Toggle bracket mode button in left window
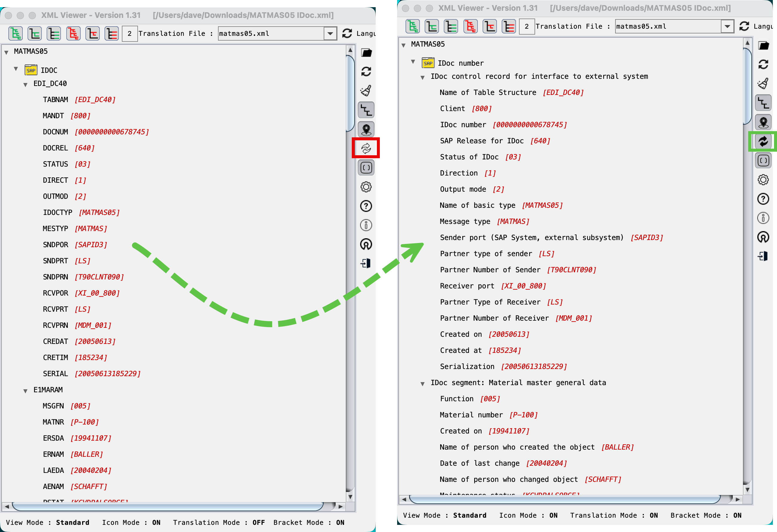777x532 pixels. click(366, 168)
